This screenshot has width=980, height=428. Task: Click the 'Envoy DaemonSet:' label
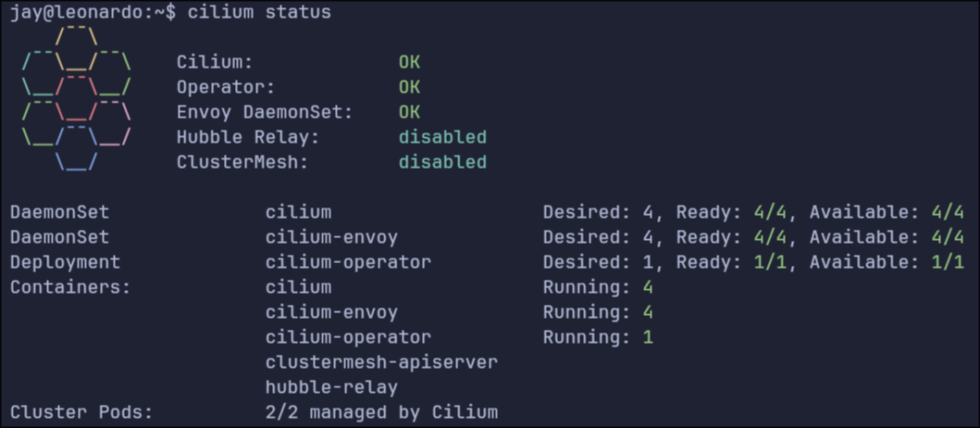tap(265, 112)
